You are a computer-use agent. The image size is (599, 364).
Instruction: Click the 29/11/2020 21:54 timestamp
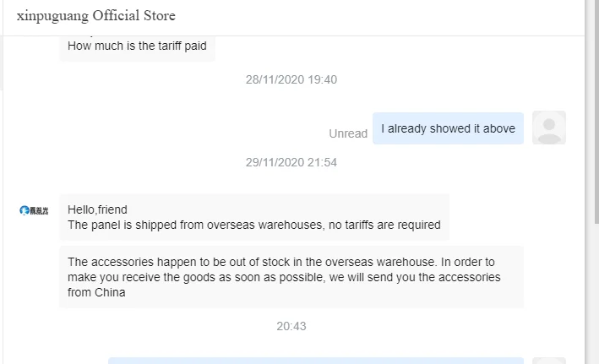pos(291,162)
